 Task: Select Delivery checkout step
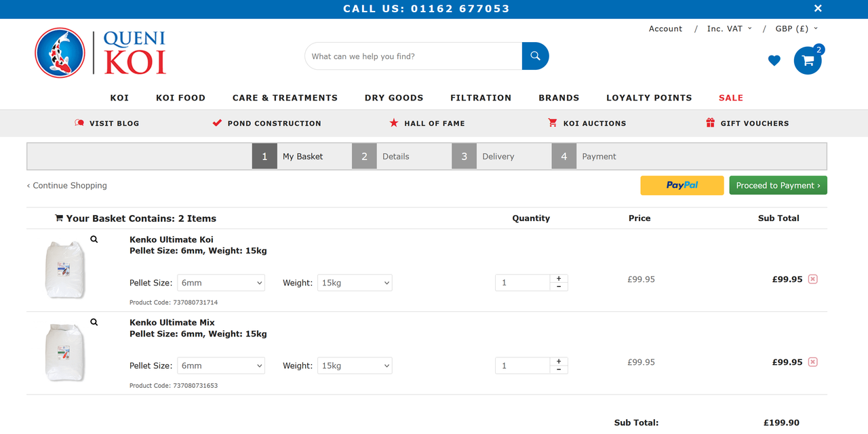point(483,157)
